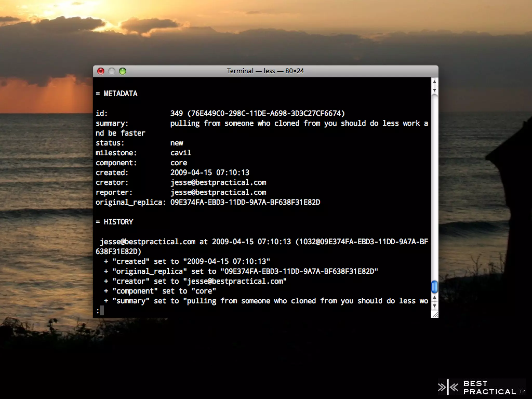The image size is (532, 399).
Task: Click the Best Practical logo
Action: coord(481,387)
